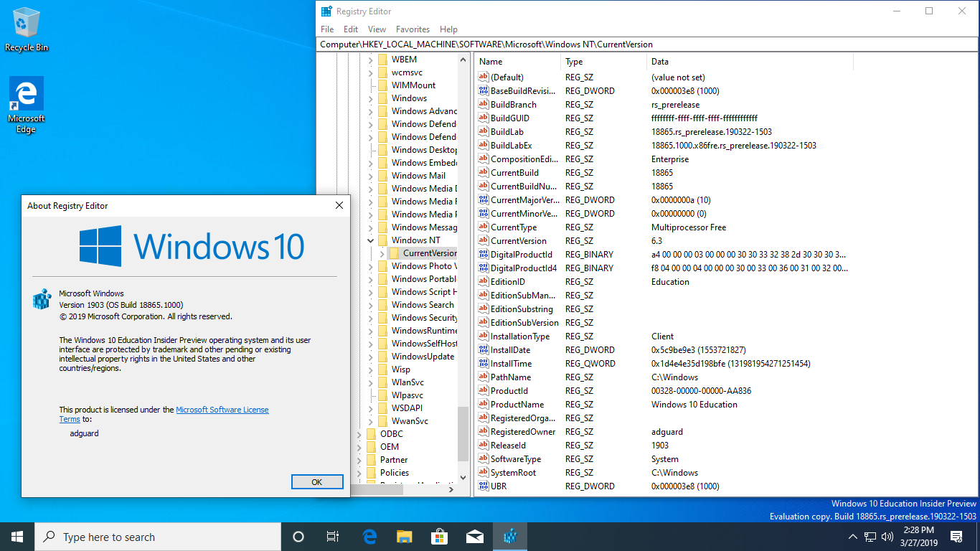Close the About Registry Editor dialog

coord(339,206)
